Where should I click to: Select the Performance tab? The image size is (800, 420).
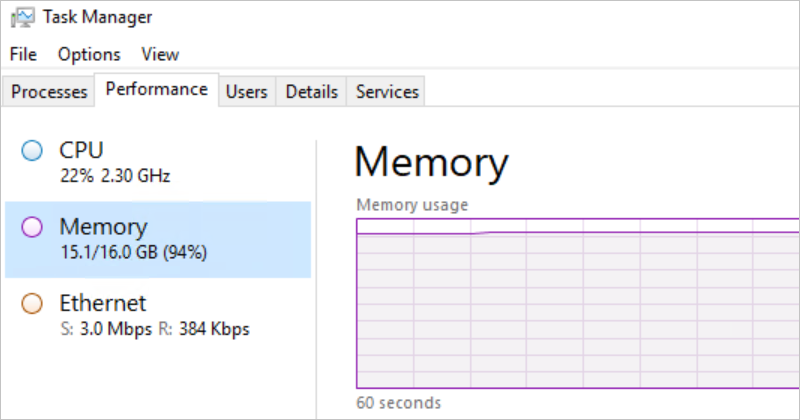click(x=157, y=89)
